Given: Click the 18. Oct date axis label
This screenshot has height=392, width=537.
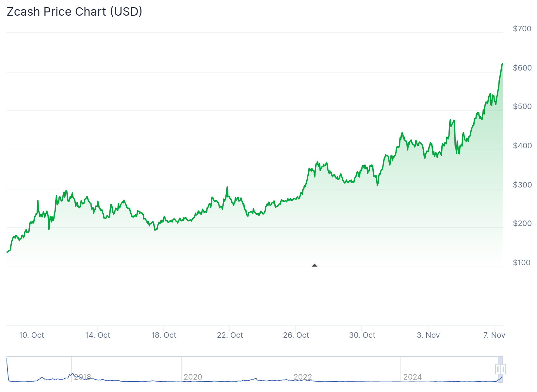Looking at the screenshot, I should (x=164, y=335).
